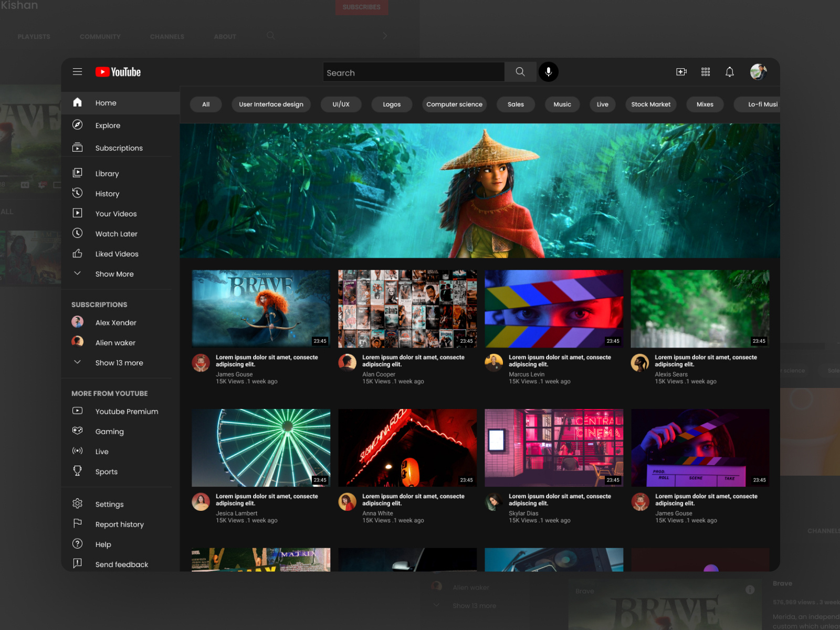Start a voice search with the microphone

pyautogui.click(x=548, y=72)
